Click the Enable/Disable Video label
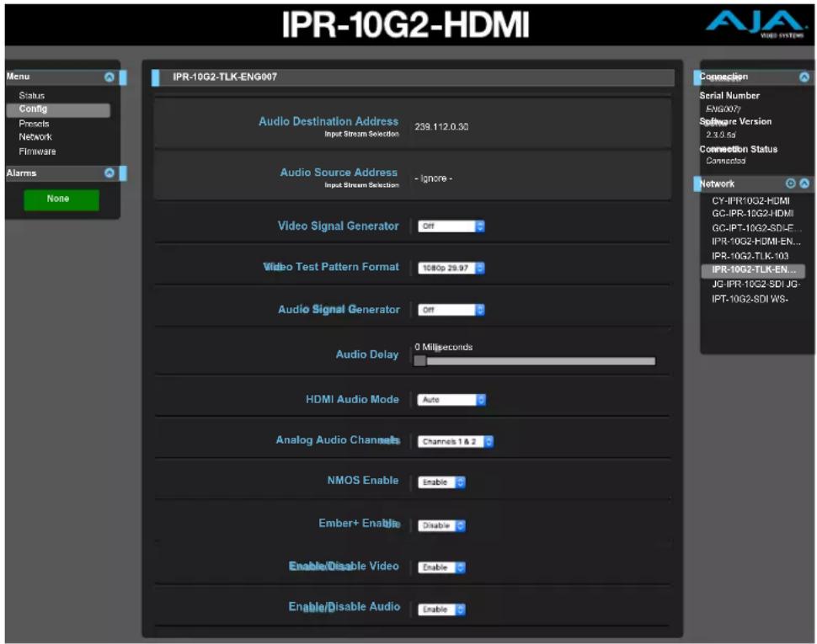 coord(344,566)
